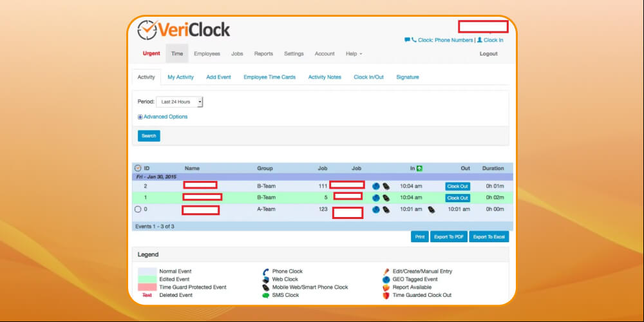Click the Mobile Web/Smart Phone Clock legend icon
This screenshot has height=322, width=644.
pyautogui.click(x=265, y=287)
